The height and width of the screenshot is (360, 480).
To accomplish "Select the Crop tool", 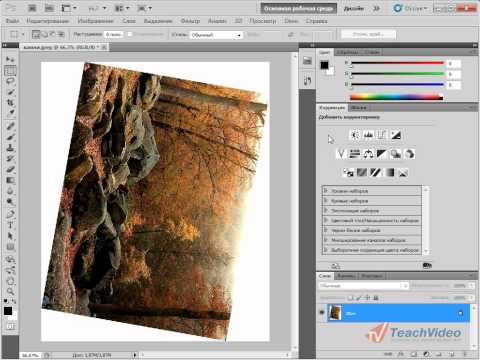I will pyautogui.click(x=10, y=103).
